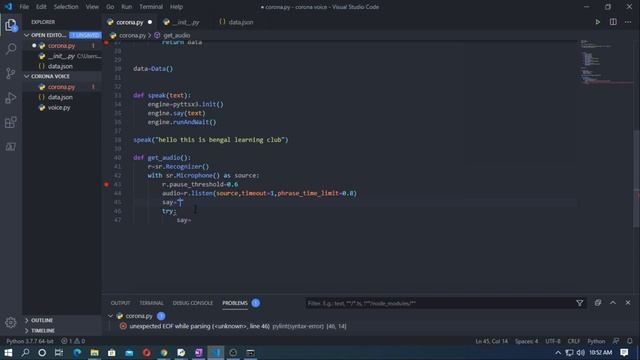Switch to the Debug Console tab
The height and width of the screenshot is (360, 640).
tap(193, 303)
